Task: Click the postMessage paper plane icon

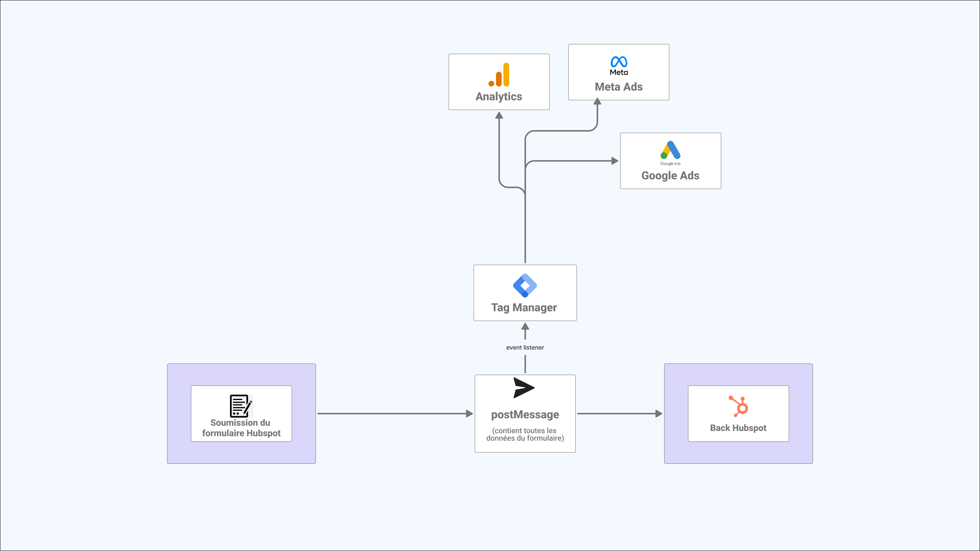Action: [524, 388]
